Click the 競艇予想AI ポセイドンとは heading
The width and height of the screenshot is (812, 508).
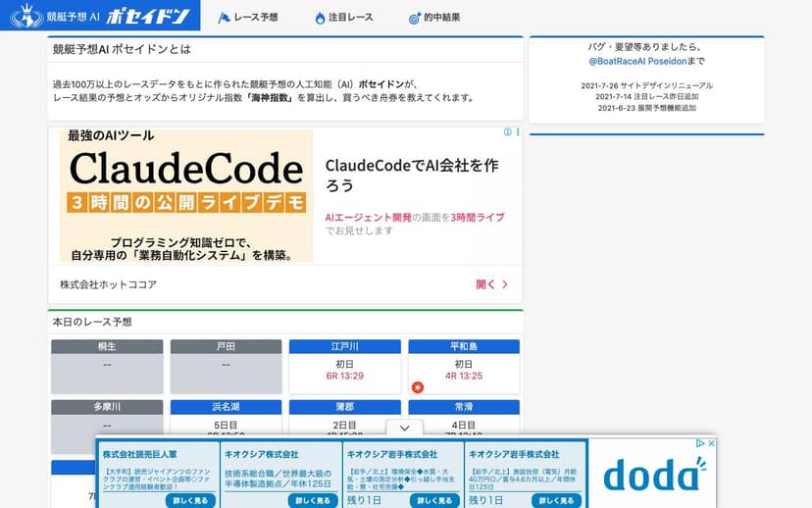tap(122, 49)
